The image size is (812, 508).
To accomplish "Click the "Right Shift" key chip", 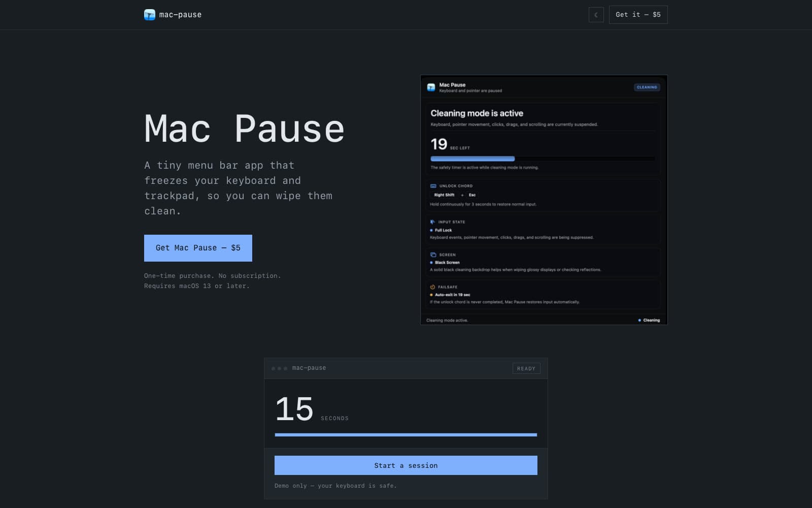I will (x=444, y=195).
